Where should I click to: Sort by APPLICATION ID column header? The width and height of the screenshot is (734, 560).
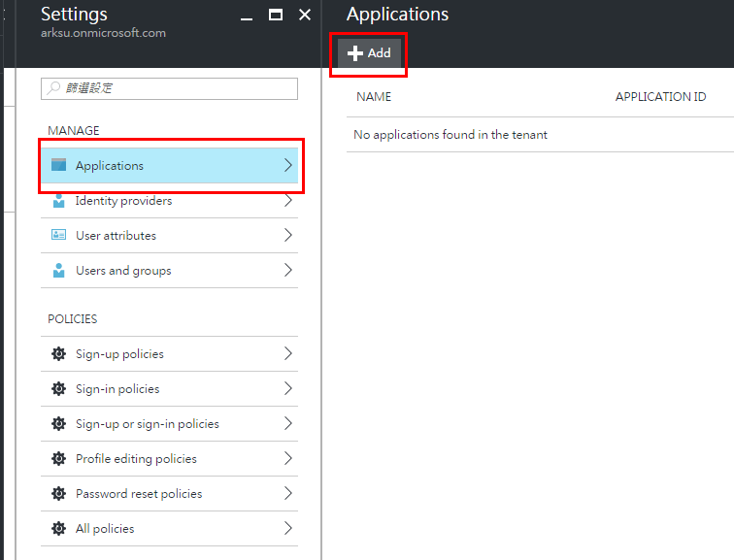click(660, 97)
